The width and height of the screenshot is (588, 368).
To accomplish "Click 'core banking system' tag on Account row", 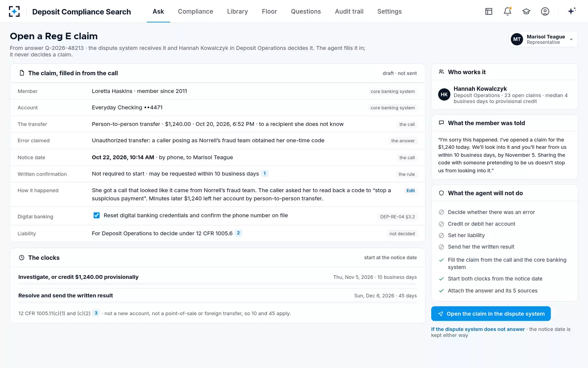I will [393, 108].
